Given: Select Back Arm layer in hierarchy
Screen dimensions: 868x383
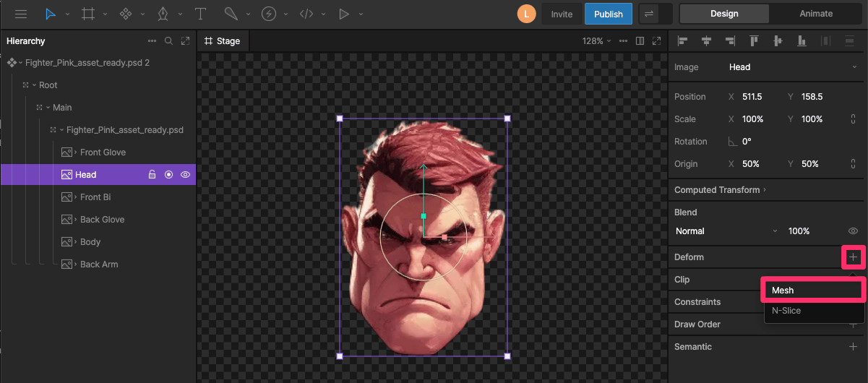Looking at the screenshot, I should click(x=99, y=264).
